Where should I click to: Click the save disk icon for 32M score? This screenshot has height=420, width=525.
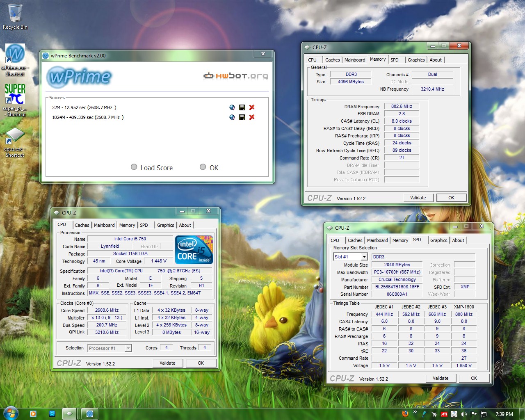(x=242, y=107)
